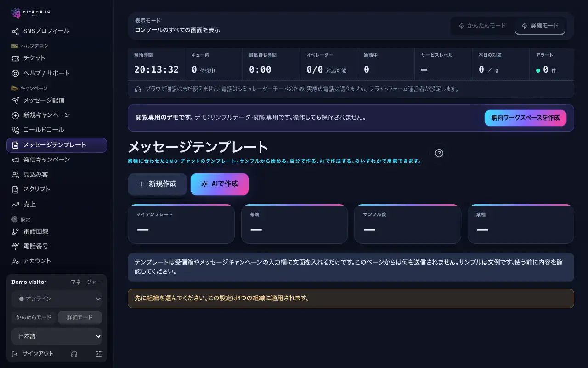
Task: Open アカウント settings in sidebar
Action: pos(57,261)
